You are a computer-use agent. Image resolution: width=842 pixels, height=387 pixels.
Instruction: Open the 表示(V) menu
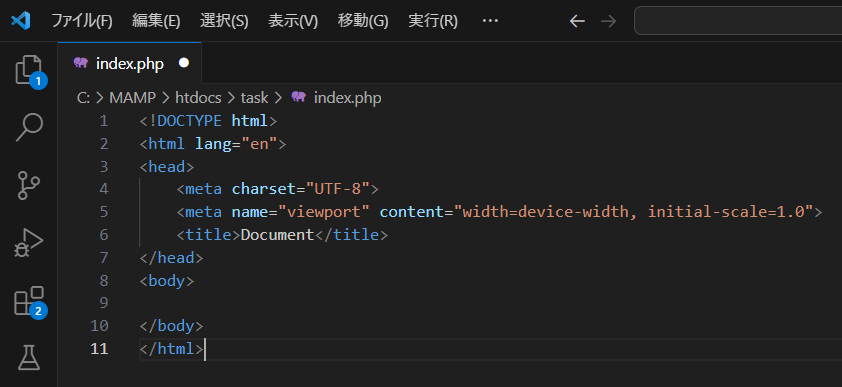[293, 21]
